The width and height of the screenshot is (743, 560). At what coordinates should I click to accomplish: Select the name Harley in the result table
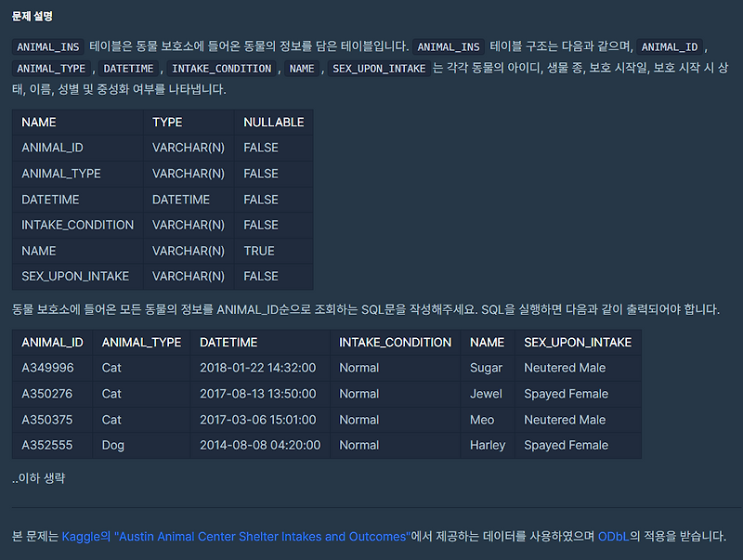[489, 446]
